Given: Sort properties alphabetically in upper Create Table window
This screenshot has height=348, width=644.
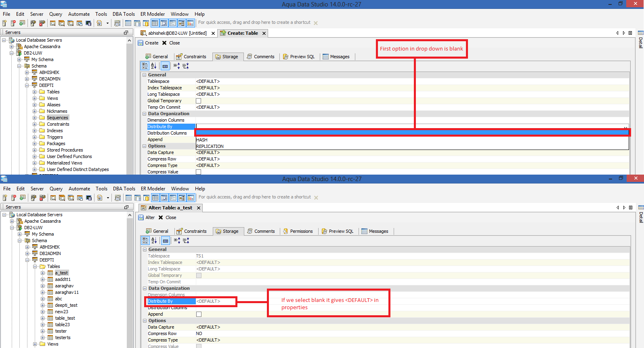Looking at the screenshot, I should tap(154, 66).
